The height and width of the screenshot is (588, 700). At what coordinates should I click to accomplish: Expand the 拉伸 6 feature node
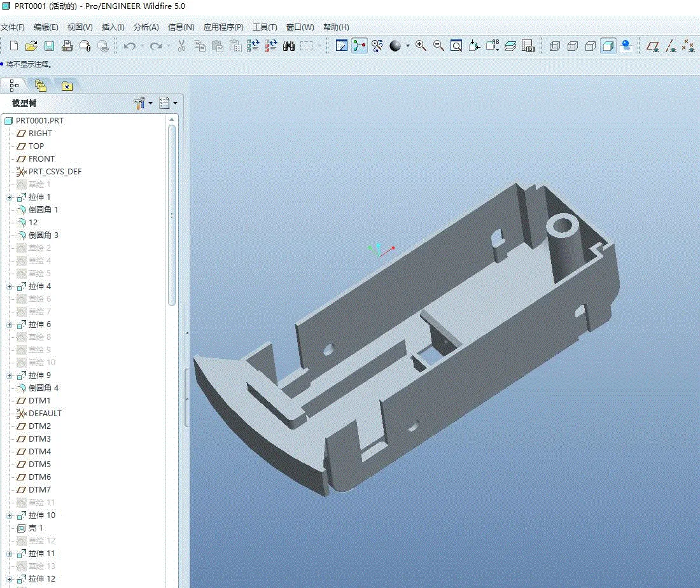pyautogui.click(x=10, y=325)
